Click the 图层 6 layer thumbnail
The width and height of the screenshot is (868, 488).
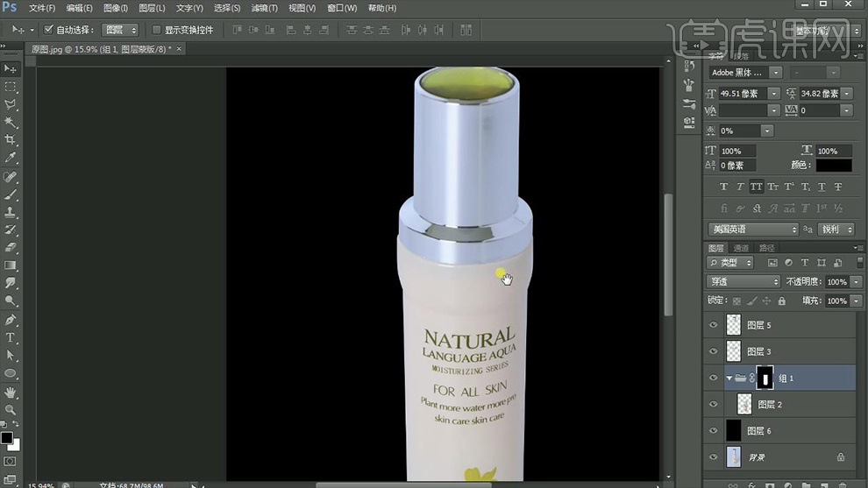[734, 430]
